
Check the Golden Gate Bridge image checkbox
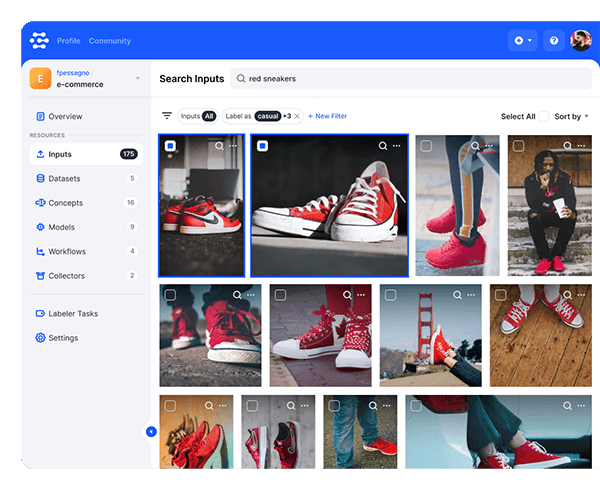click(390, 295)
